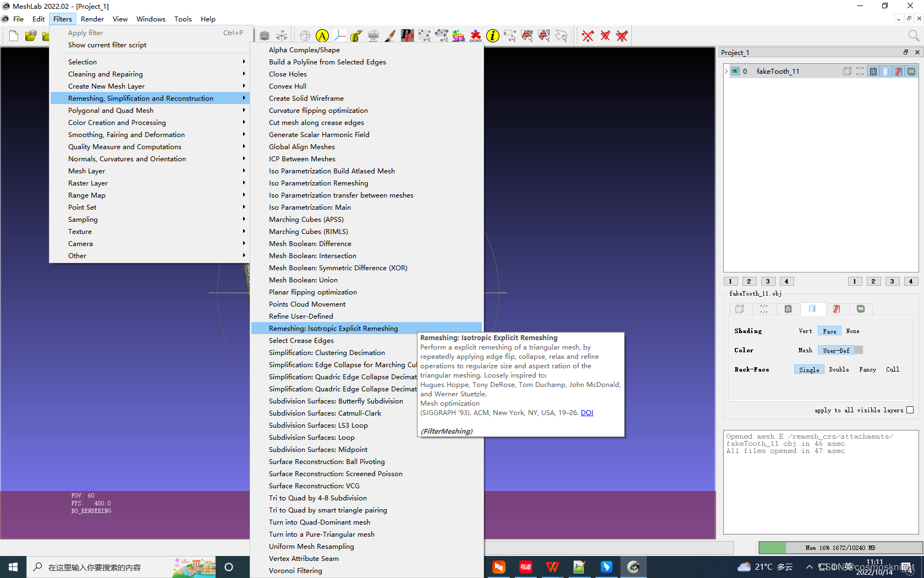This screenshot has height=578, width=924.
Task: Check apply to all visible layers
Action: (910, 410)
